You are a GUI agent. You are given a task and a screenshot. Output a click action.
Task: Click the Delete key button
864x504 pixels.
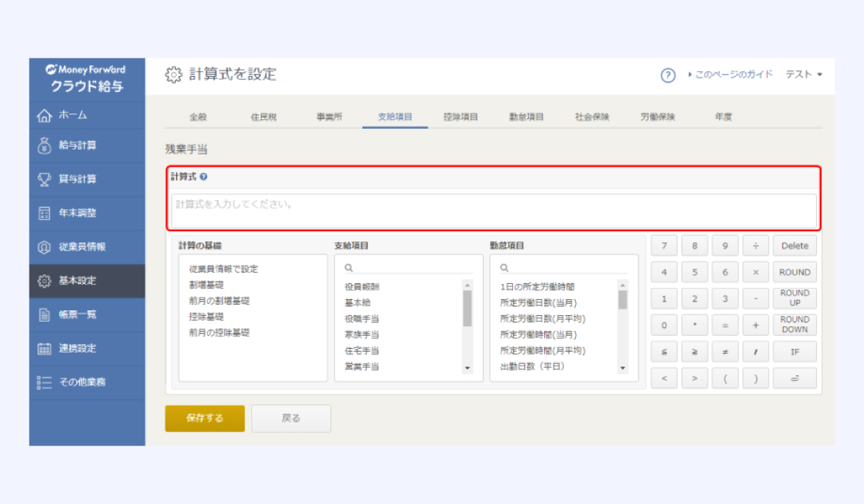click(x=794, y=246)
